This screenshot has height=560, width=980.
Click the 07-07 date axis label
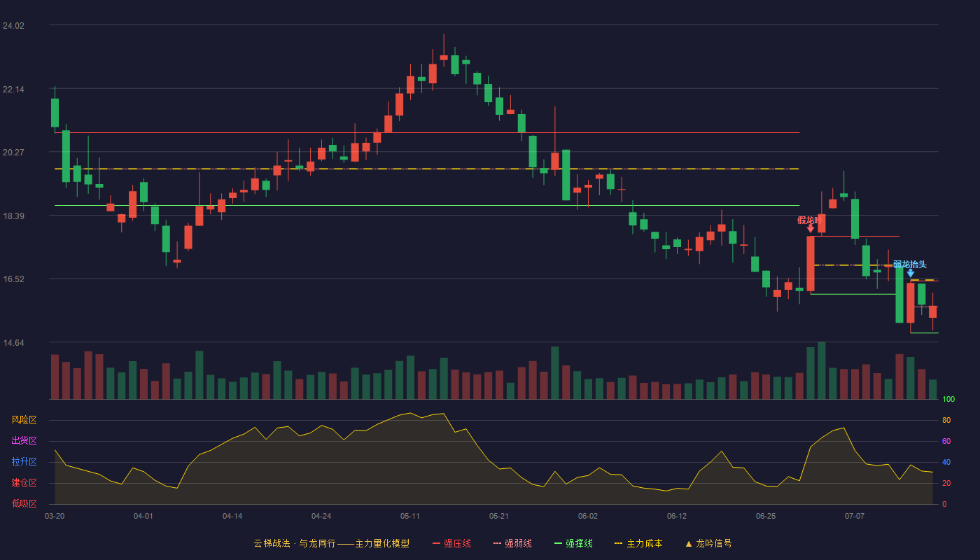coord(855,516)
